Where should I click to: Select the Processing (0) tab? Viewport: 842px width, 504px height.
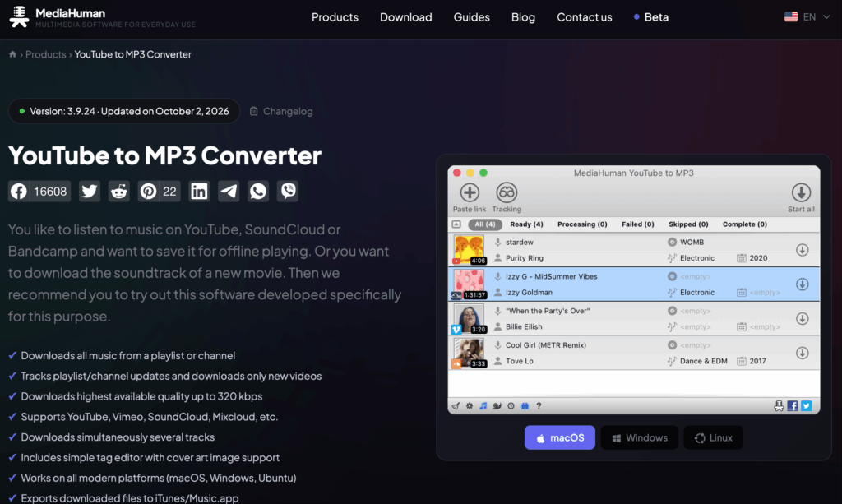click(582, 224)
